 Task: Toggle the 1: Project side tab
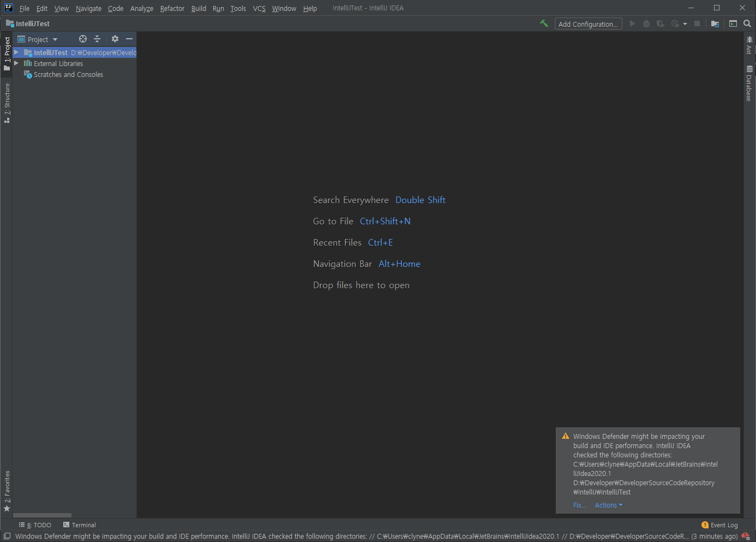7,53
